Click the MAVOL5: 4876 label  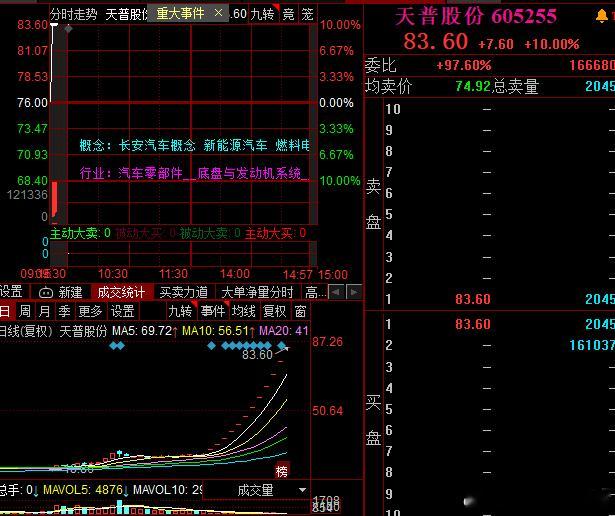[x=83, y=490]
